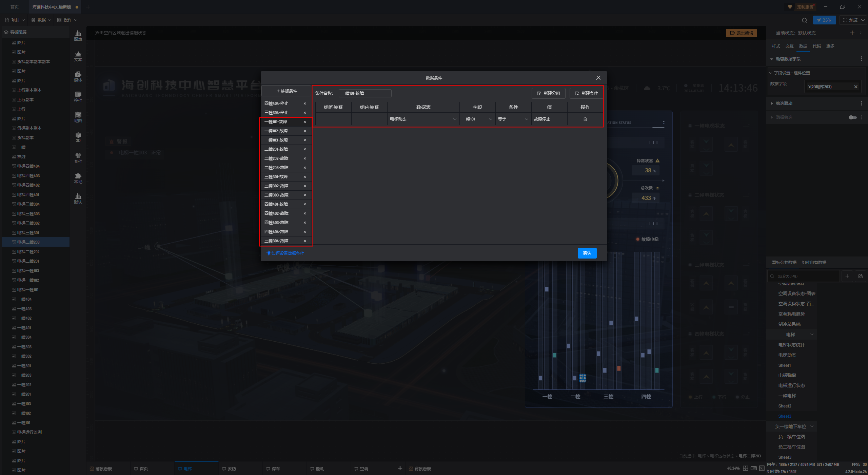
Task: Open the 如何设置数据条件 help link
Action: coord(287,253)
